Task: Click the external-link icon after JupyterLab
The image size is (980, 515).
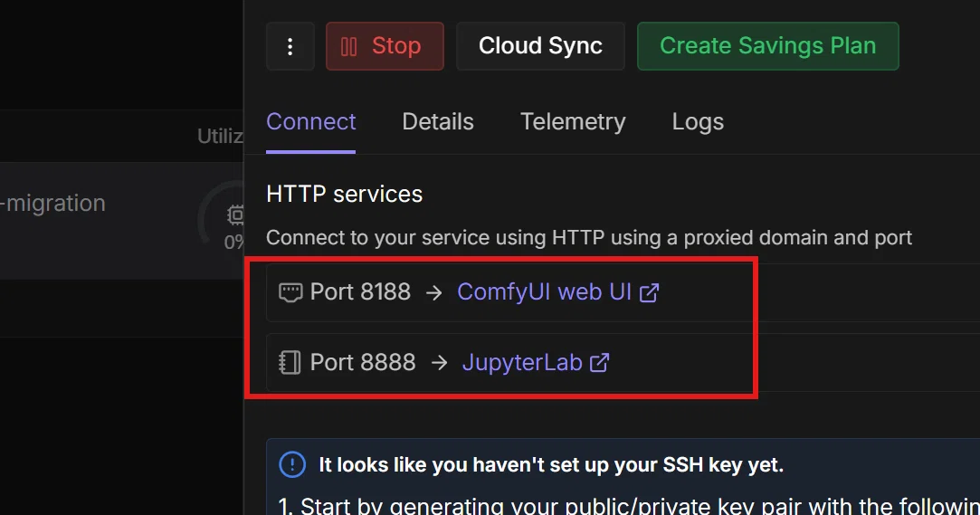Action: coord(599,363)
